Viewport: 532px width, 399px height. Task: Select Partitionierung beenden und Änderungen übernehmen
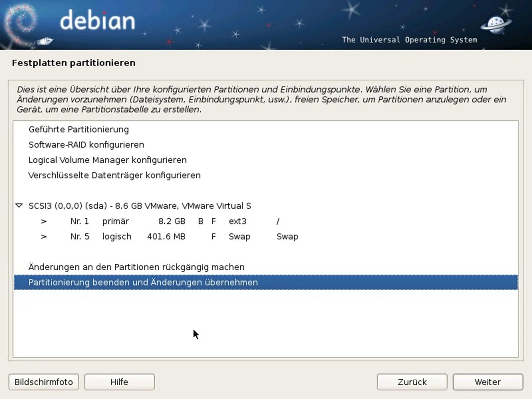coord(266,282)
